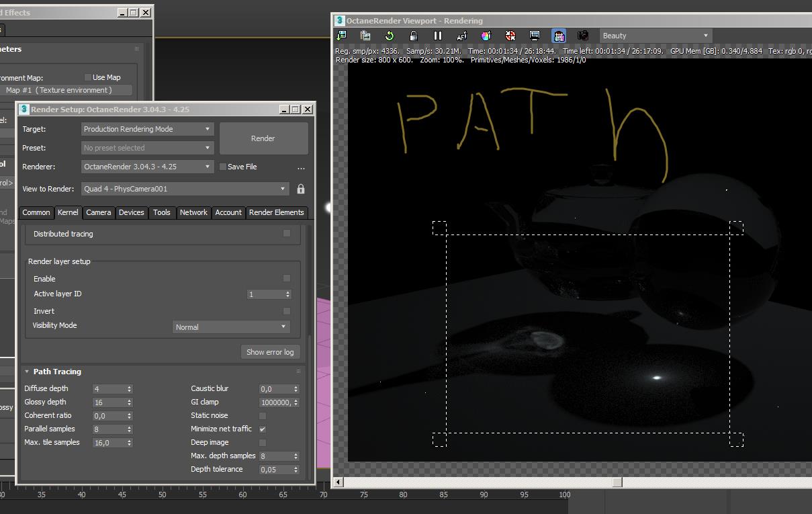812x514 pixels.
Task: Click the Render Setup window app icon
Action: [24, 110]
